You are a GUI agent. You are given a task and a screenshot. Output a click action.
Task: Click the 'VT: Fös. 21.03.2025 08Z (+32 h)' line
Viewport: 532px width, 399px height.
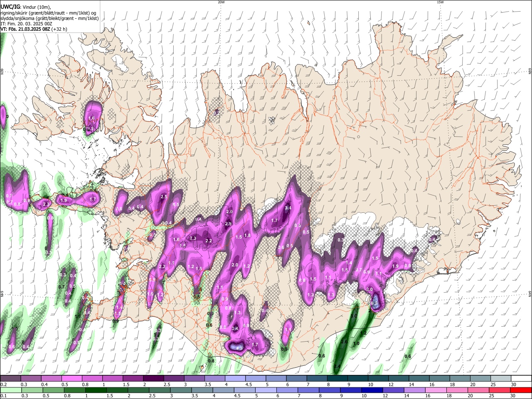click(x=34, y=29)
